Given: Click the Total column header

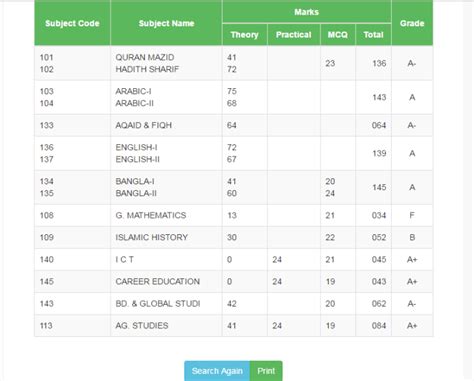Looking at the screenshot, I should click(373, 35).
